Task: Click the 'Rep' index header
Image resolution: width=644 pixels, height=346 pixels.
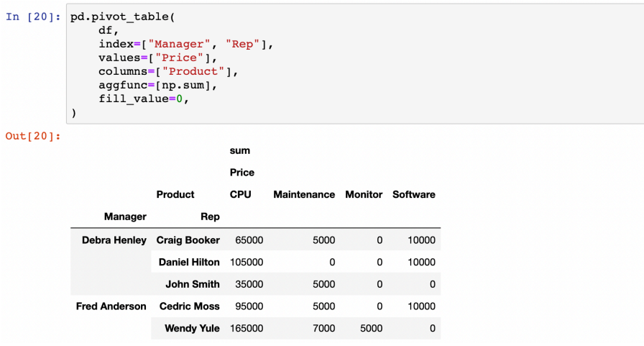Action: 211,217
